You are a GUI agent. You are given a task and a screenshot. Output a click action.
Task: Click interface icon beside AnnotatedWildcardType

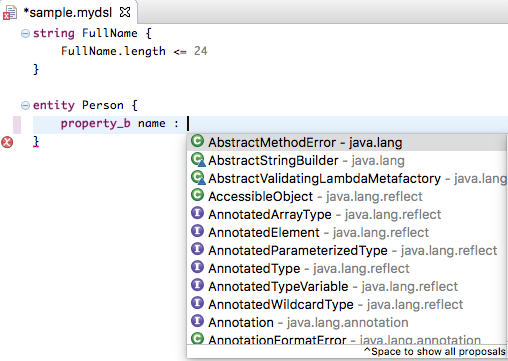tap(197, 303)
